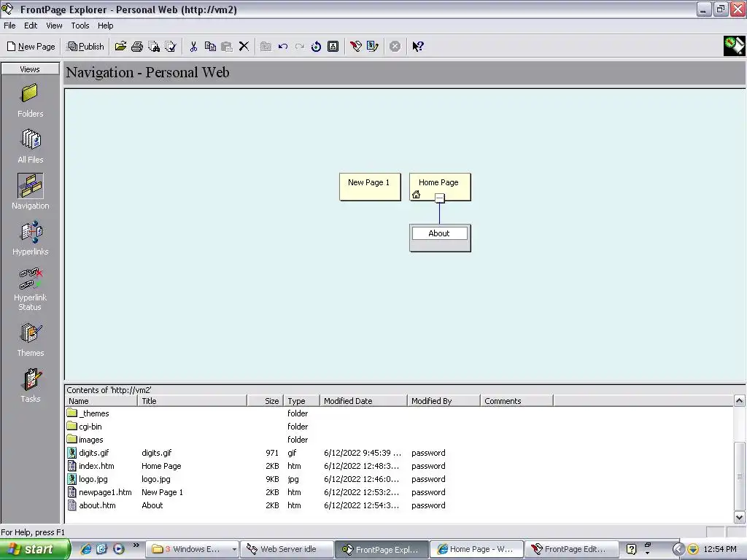Open the Hyperlinks view
747x560 pixels.
click(x=30, y=238)
